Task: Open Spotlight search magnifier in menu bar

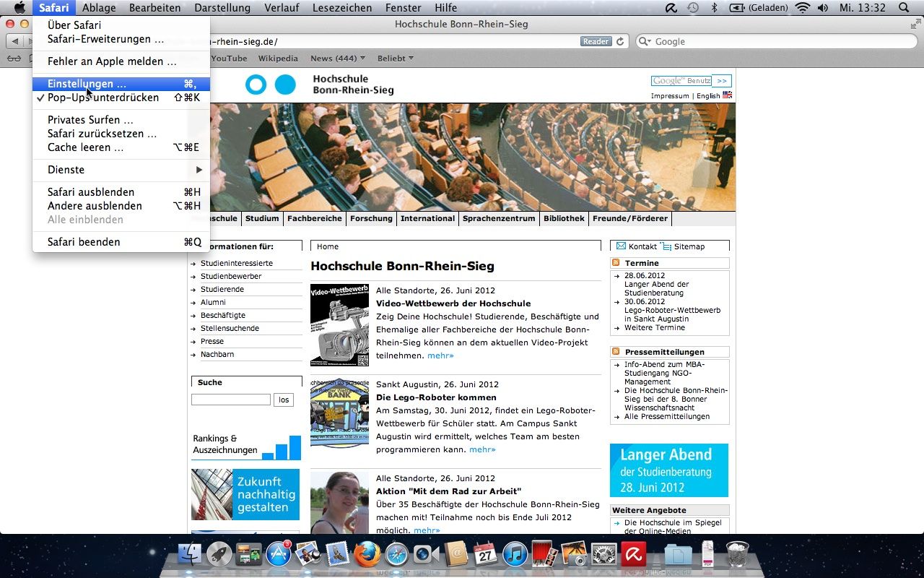Action: point(904,8)
